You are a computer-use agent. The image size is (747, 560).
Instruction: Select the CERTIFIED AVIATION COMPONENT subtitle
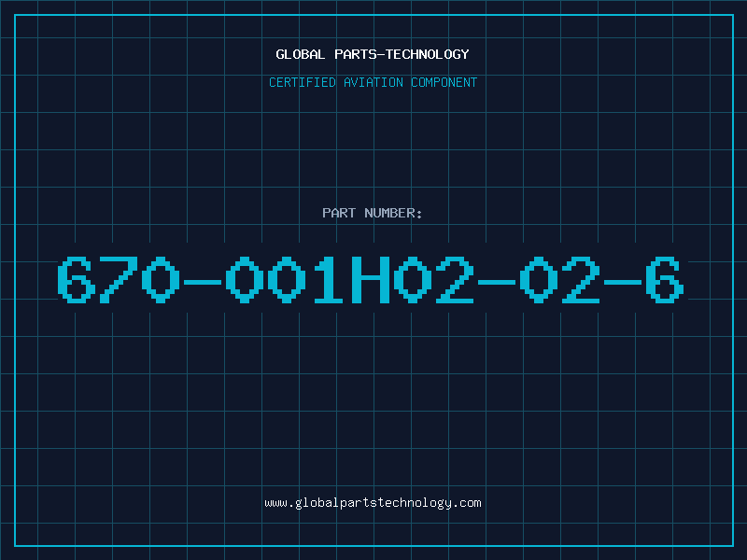pyautogui.click(x=373, y=82)
